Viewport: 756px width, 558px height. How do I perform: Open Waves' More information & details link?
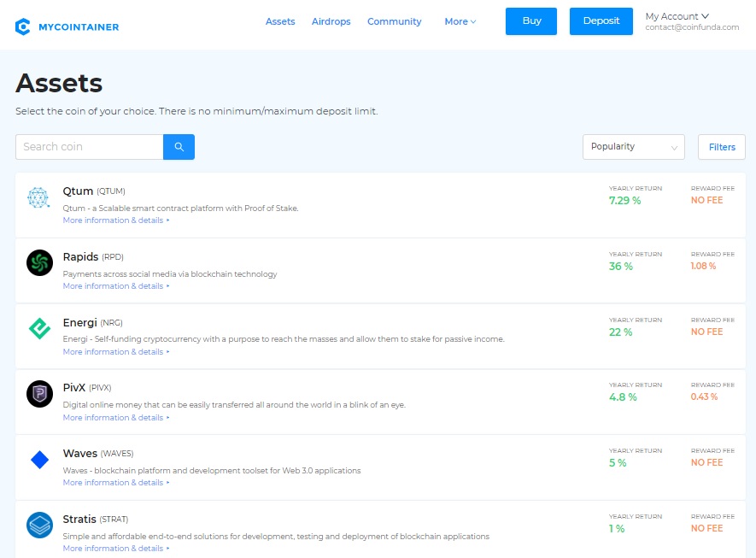(115, 482)
